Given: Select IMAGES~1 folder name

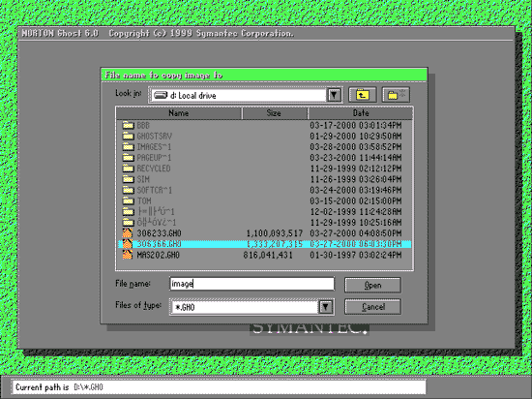Looking at the screenshot, I should coord(154,147).
